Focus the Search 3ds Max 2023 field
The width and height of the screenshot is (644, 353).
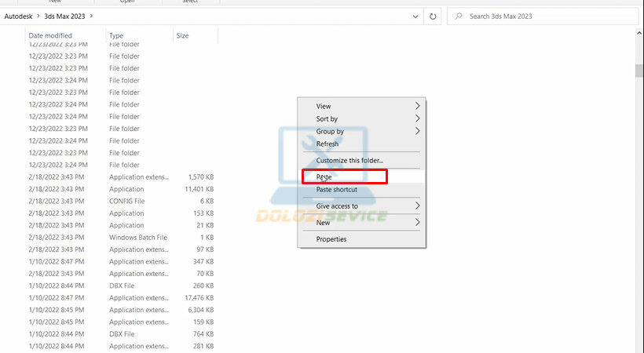coord(542,16)
